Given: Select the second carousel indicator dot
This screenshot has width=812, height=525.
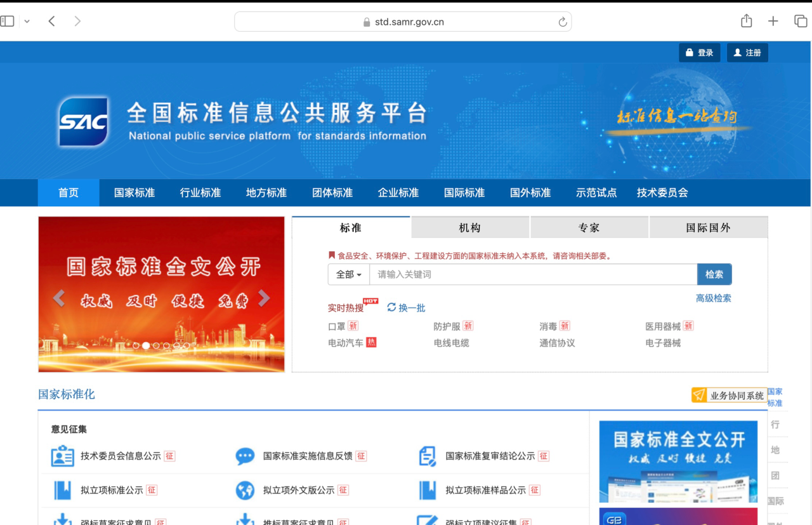Looking at the screenshot, I should click(x=146, y=345).
